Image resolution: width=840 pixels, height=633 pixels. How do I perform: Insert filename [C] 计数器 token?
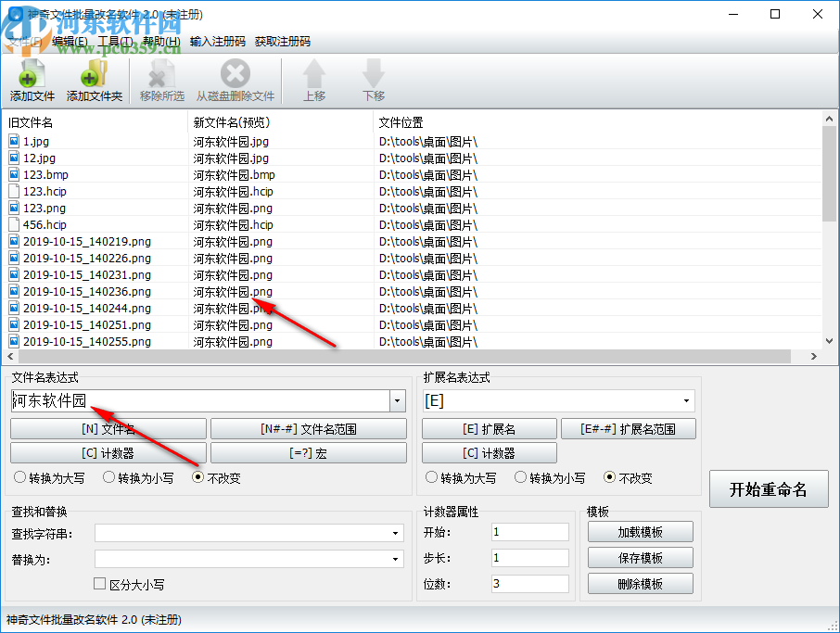108,453
